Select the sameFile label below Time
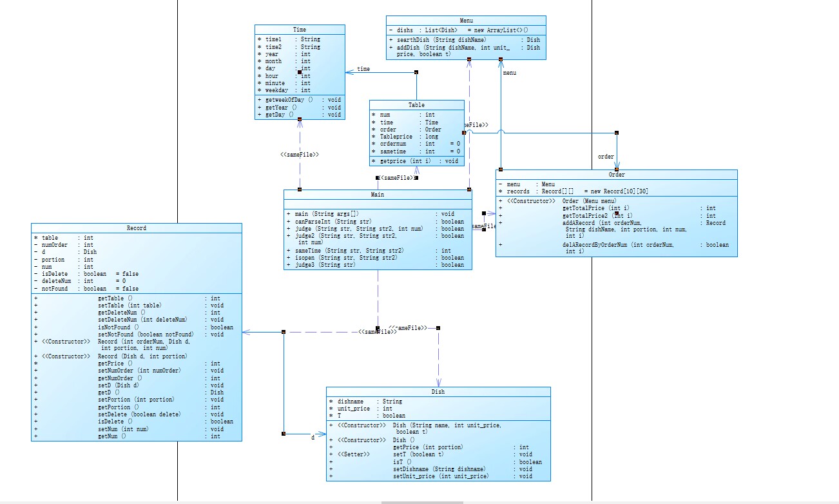This screenshot has height=504, width=839. tap(300, 155)
